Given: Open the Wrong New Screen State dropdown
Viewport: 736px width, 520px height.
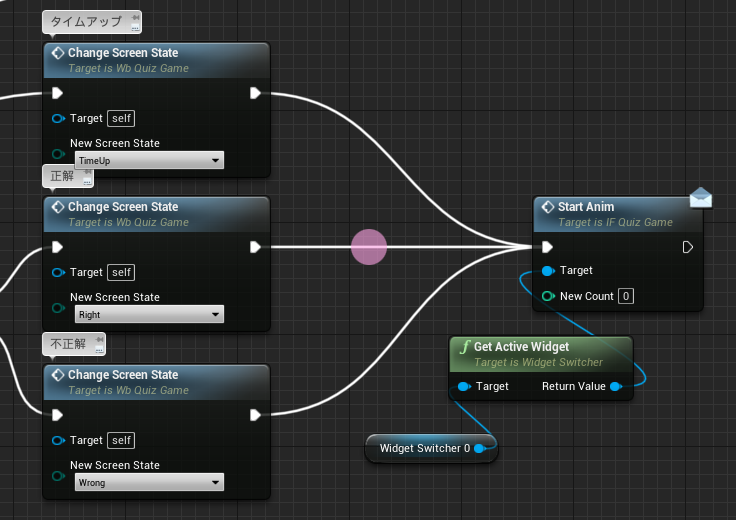Looking at the screenshot, I should (x=149, y=482).
